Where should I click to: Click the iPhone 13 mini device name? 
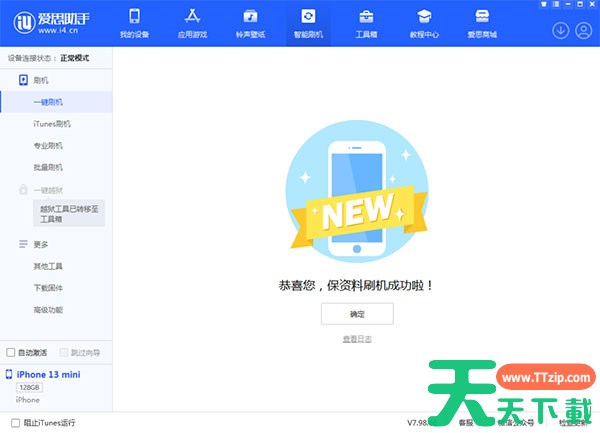(x=48, y=374)
